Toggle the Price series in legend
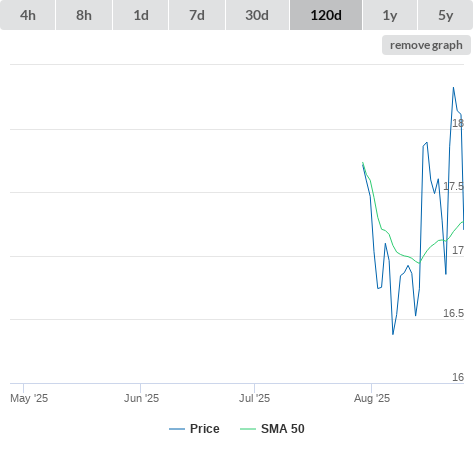This screenshot has height=455, width=474. (x=205, y=429)
